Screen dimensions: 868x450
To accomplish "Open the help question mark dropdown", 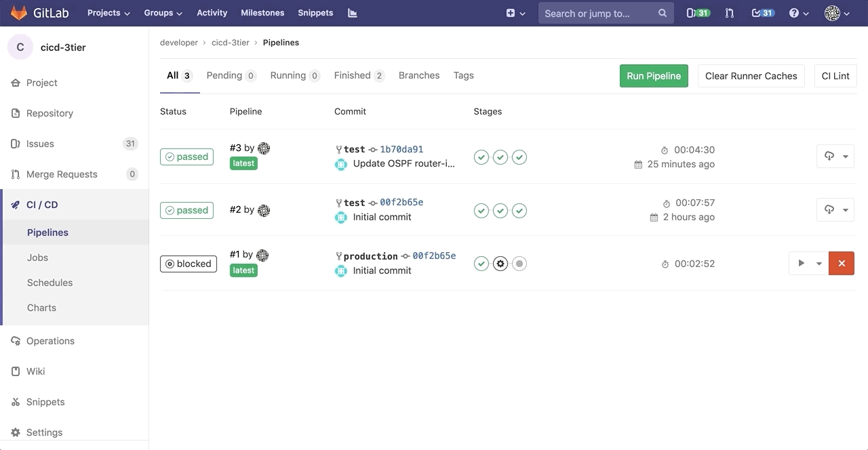I will (x=799, y=13).
